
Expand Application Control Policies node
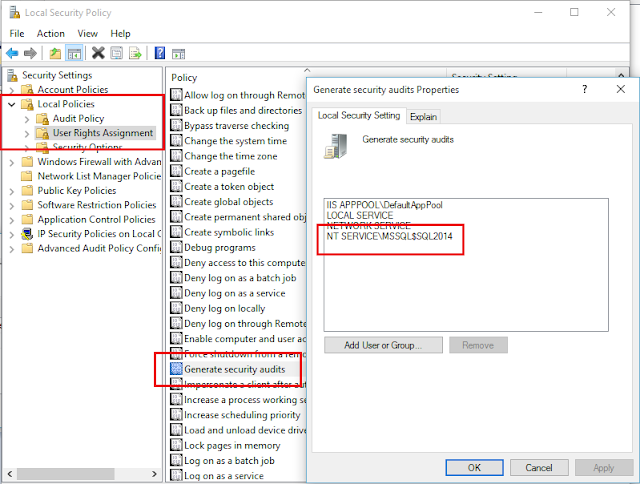pos(12,220)
